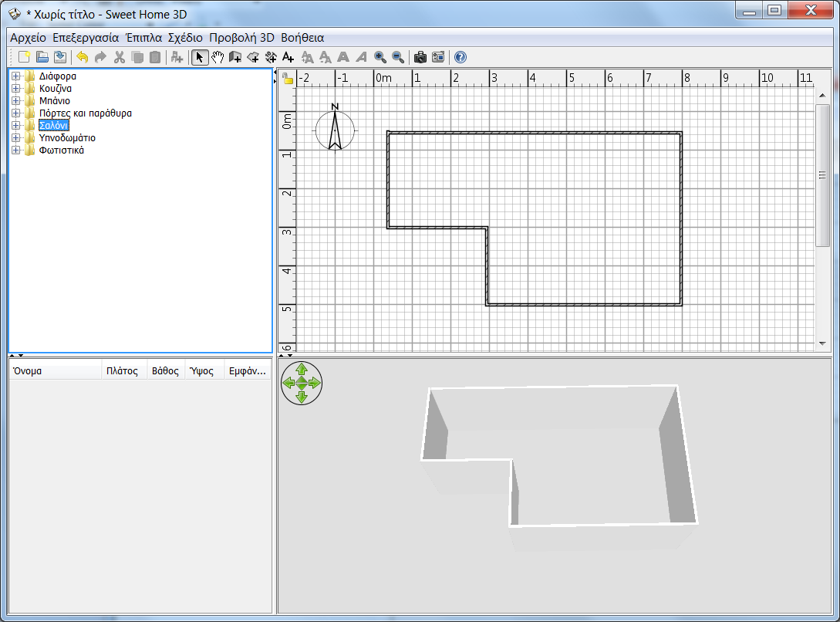The width and height of the screenshot is (840, 622).
Task: Click the zoom in magnifier icon
Action: (380, 56)
